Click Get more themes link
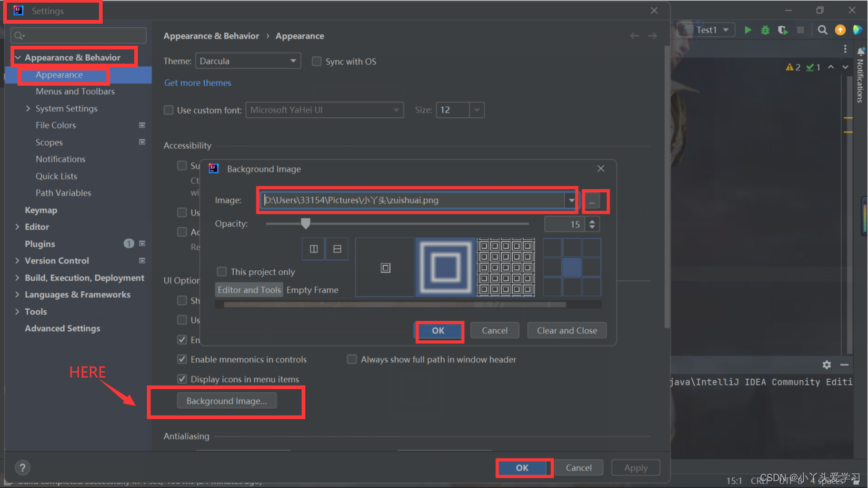Viewport: 868px width, 488px height. click(197, 83)
